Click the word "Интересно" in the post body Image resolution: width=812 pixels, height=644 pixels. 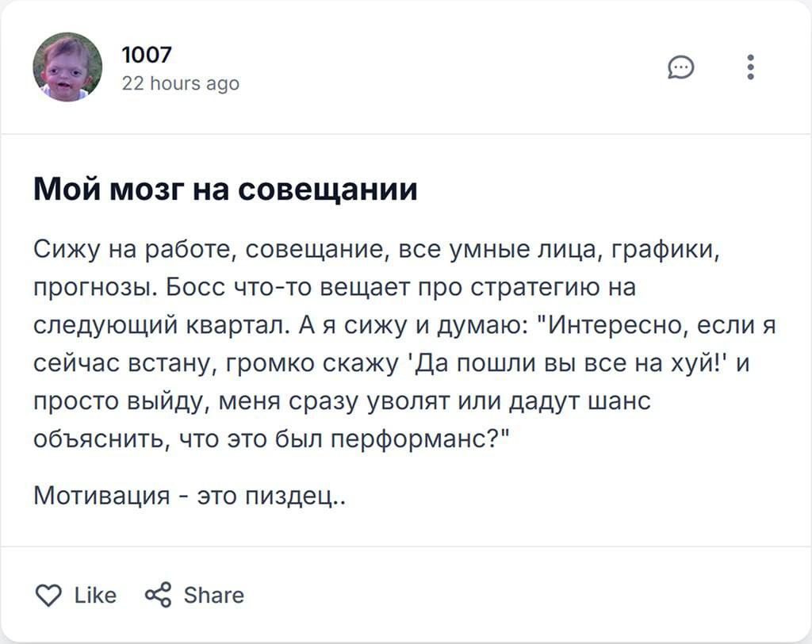(612, 325)
